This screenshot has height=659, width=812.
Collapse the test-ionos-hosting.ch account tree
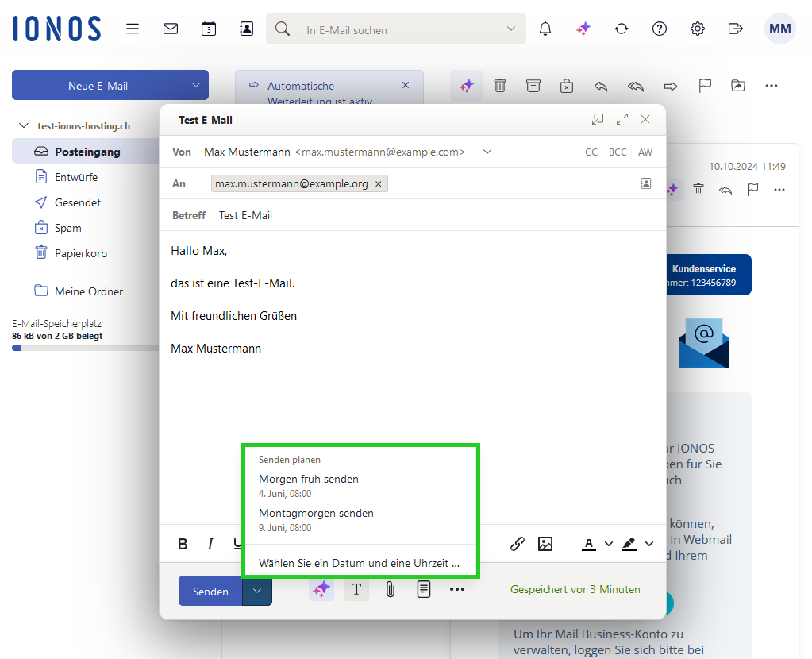tap(24, 125)
